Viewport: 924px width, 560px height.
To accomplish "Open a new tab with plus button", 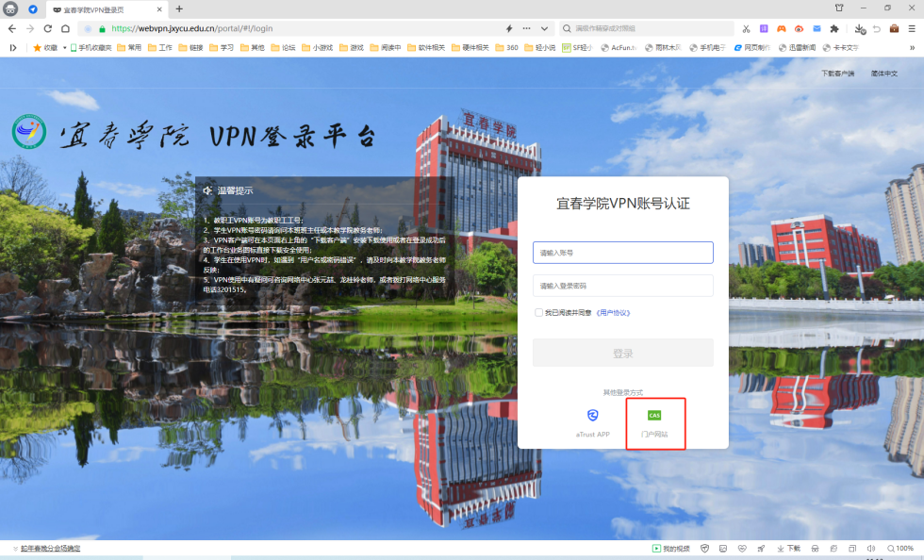I will pyautogui.click(x=179, y=8).
